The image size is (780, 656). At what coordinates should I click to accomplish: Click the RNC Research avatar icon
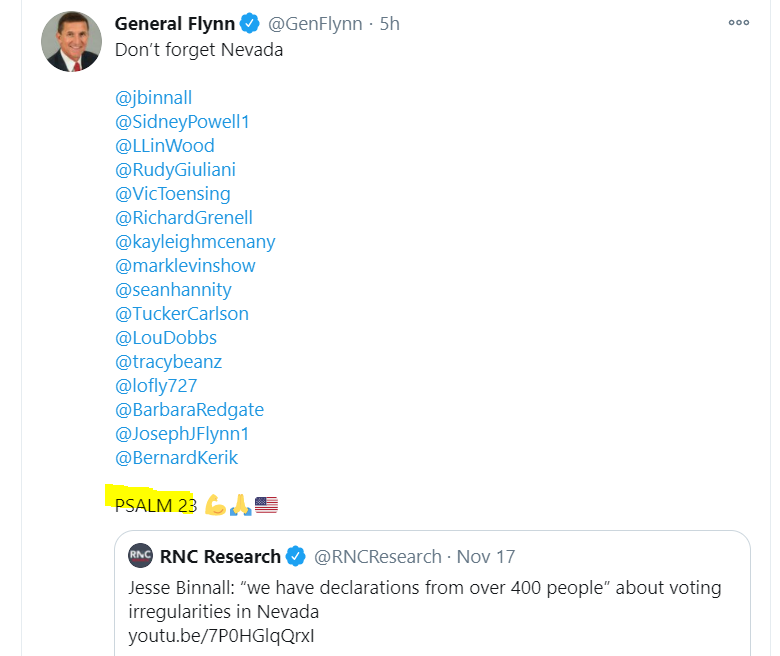[140, 555]
